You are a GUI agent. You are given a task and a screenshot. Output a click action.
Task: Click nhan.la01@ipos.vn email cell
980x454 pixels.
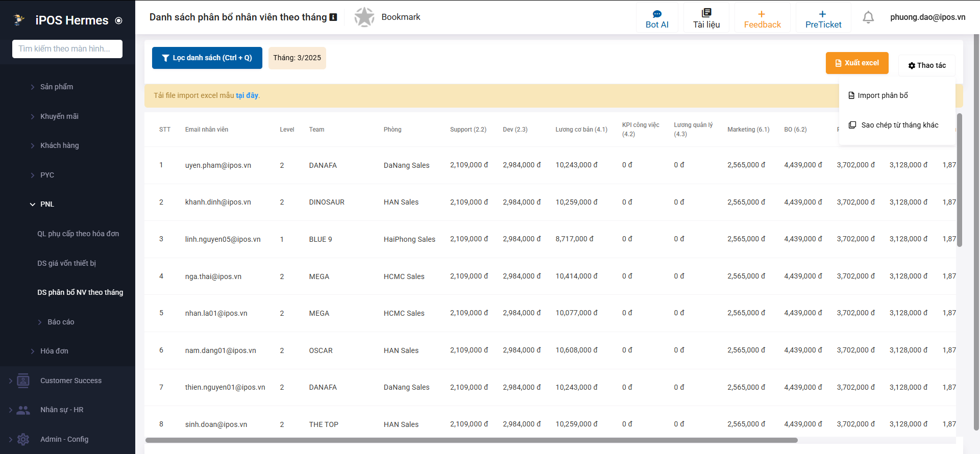(216, 313)
